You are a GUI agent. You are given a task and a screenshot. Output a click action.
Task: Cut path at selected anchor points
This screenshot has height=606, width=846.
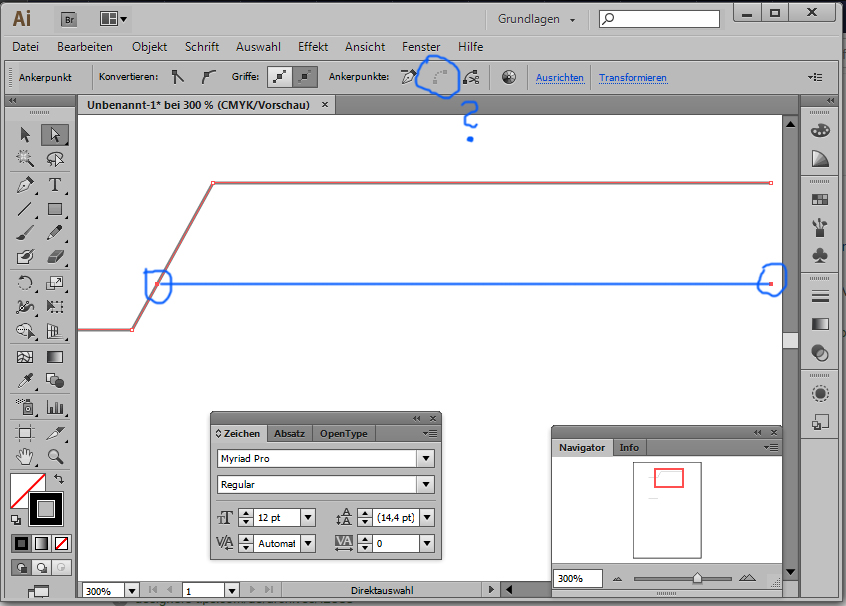coord(471,77)
